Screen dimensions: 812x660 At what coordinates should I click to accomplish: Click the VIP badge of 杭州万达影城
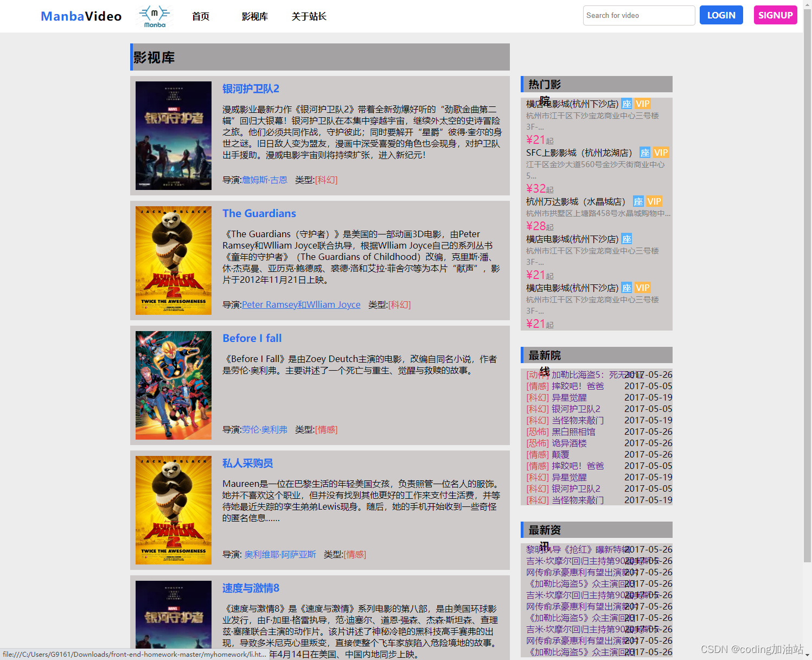654,201
